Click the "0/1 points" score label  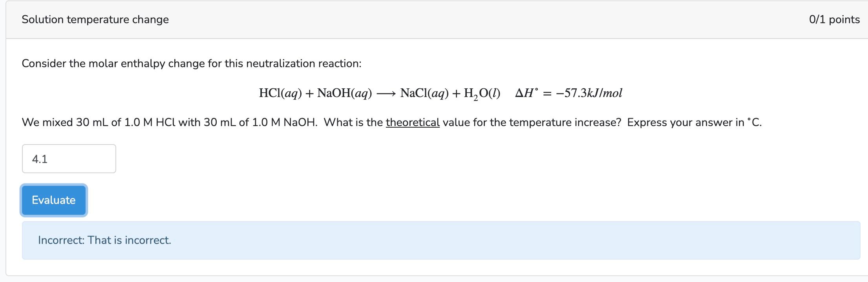click(835, 19)
